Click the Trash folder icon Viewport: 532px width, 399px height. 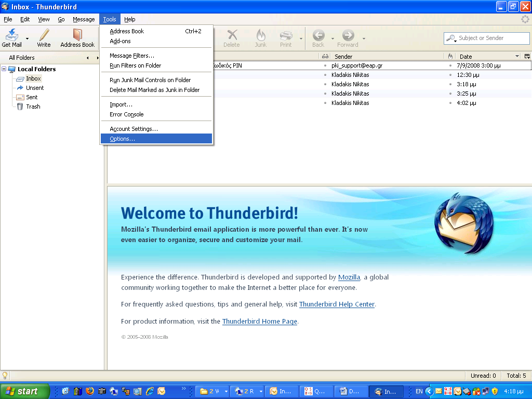pyautogui.click(x=20, y=107)
